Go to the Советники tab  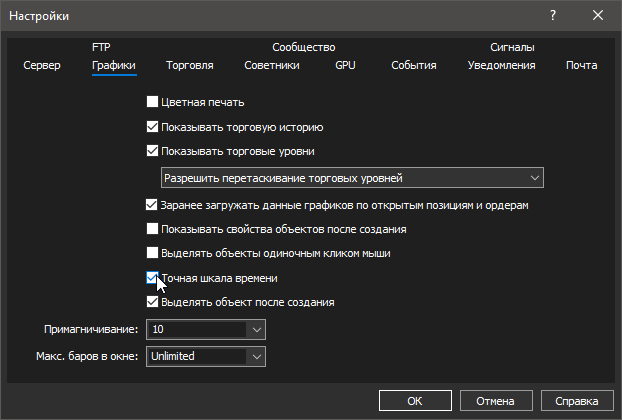(x=272, y=66)
